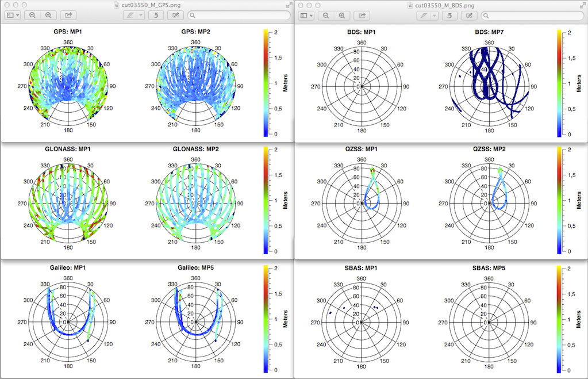This screenshot has height=379, width=588.
Task: Enter full screen for GPS window
Action: coord(289,5)
